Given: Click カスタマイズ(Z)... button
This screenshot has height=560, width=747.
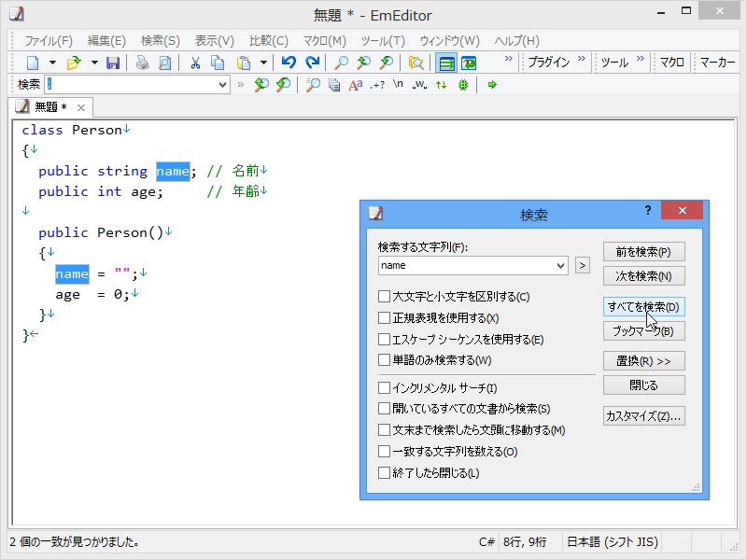Looking at the screenshot, I should 643,415.
